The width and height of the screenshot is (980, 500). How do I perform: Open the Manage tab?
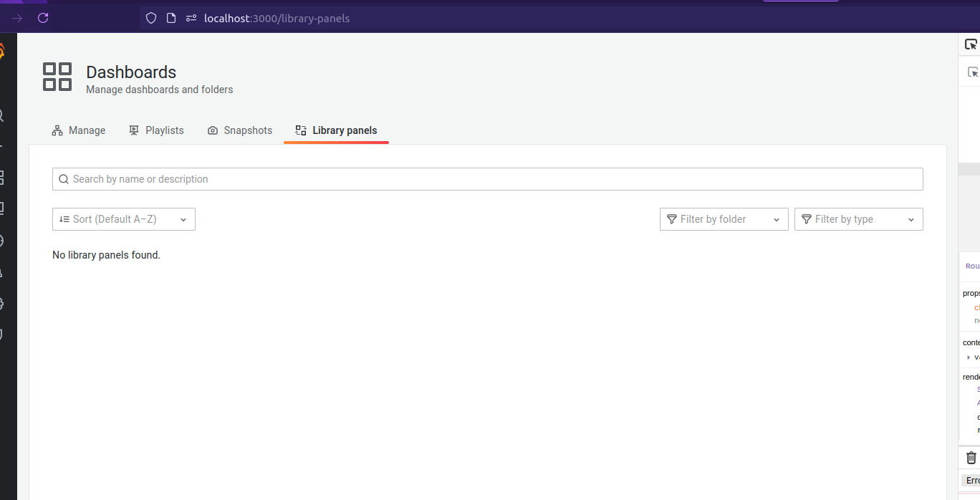pos(79,130)
